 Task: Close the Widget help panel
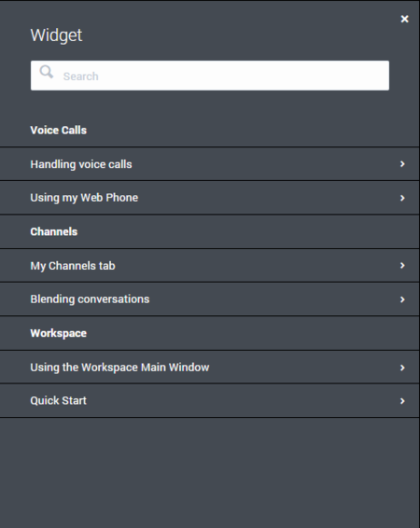pos(404,19)
